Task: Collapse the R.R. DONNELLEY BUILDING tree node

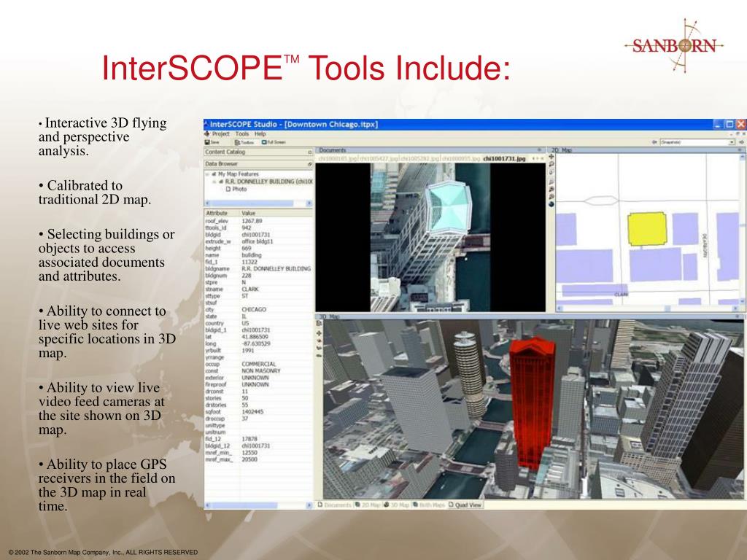Action: tap(214, 182)
